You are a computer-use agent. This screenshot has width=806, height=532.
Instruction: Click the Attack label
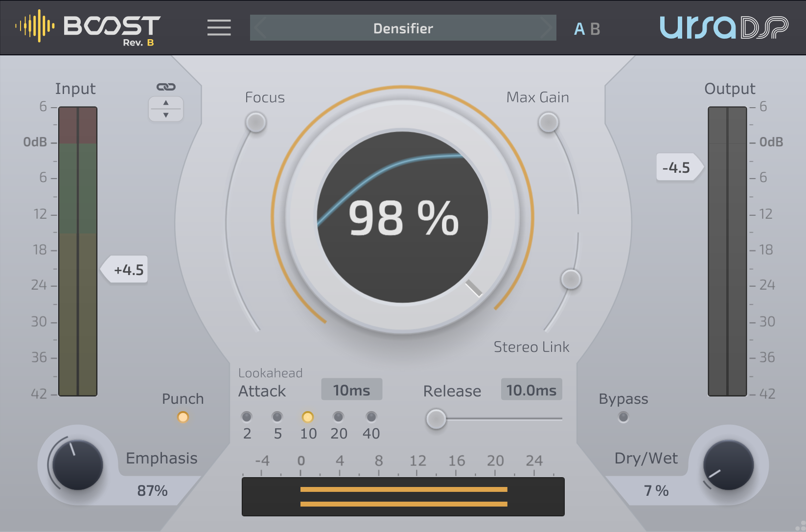[x=262, y=391]
